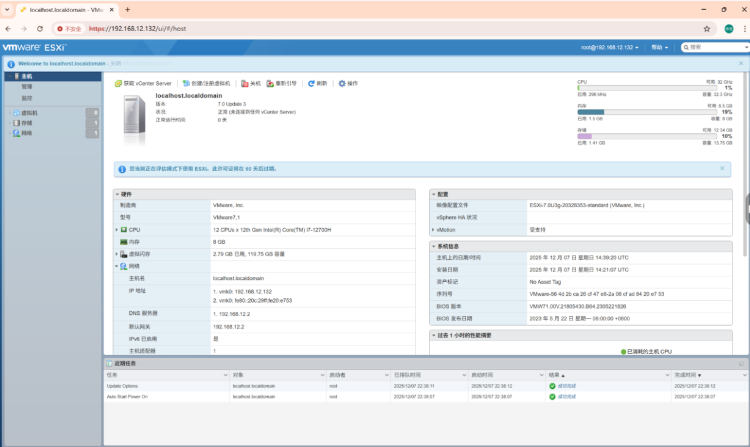
Task: Click success check icon for Update Options
Action: pos(552,386)
